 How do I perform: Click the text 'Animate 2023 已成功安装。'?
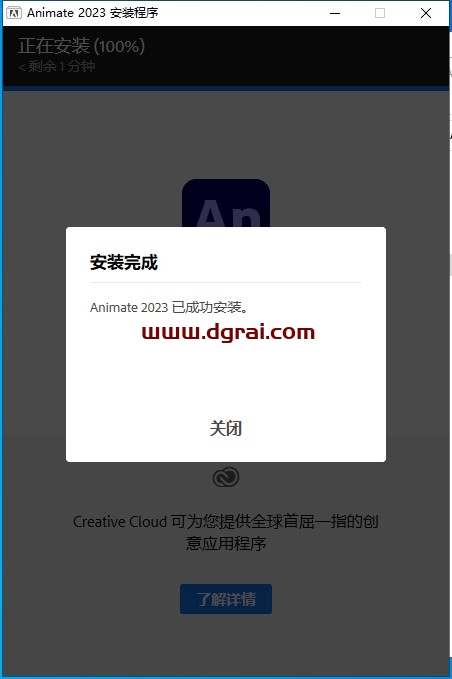[169, 307]
